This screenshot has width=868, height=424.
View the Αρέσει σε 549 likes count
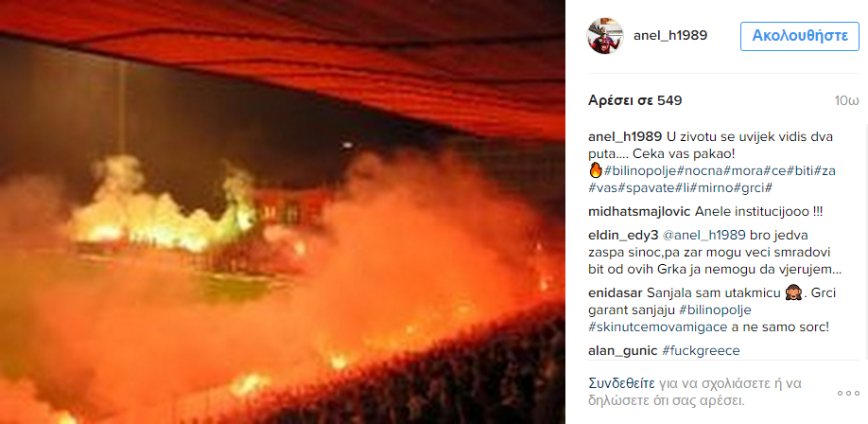(x=635, y=101)
